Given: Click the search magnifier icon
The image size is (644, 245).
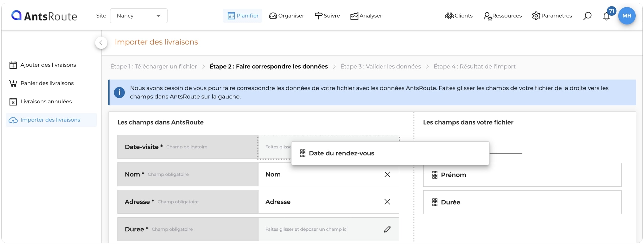Looking at the screenshot, I should click(x=587, y=16).
